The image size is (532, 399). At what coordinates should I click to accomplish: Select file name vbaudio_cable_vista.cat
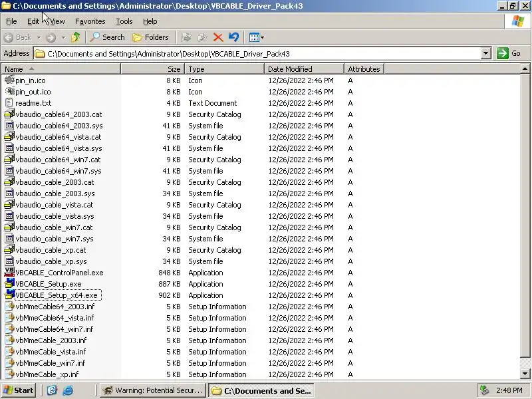click(x=55, y=205)
